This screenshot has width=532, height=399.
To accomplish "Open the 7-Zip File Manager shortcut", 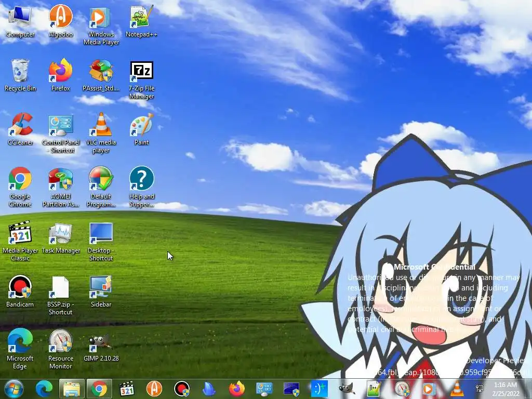I will pyautogui.click(x=141, y=79).
